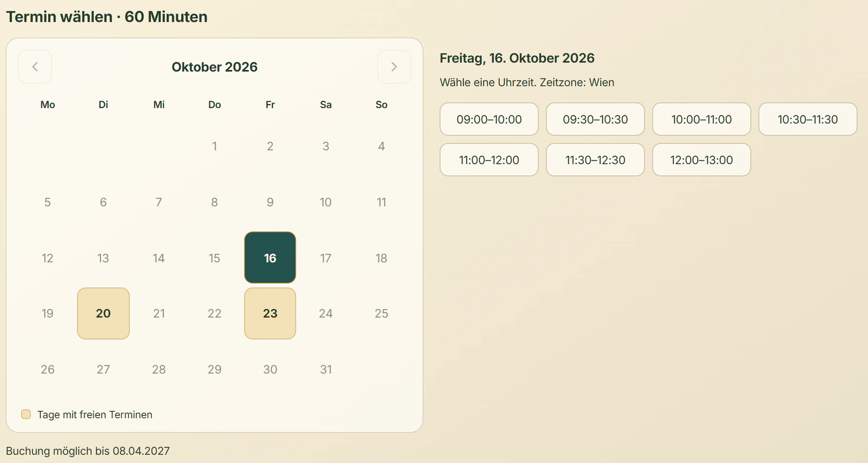Click day 17 in the calendar
This screenshot has width=868, height=463.
pos(325,258)
